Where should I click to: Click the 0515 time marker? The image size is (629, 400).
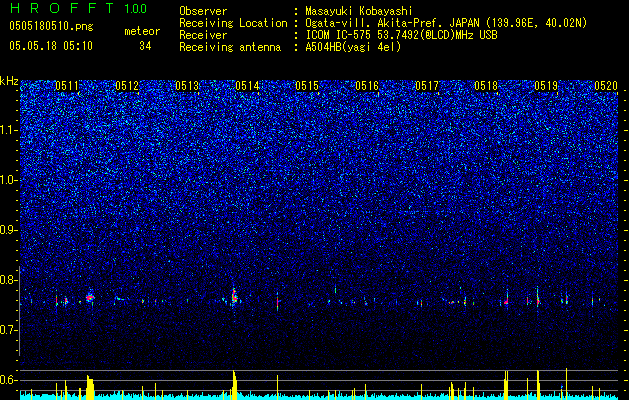coord(307,86)
